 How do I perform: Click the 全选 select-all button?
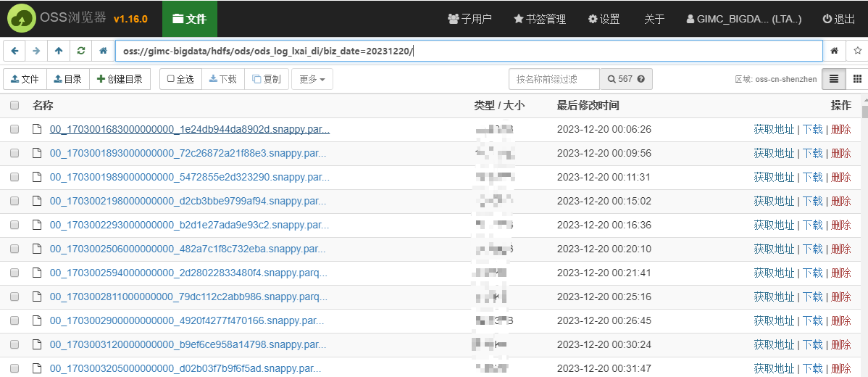point(180,79)
